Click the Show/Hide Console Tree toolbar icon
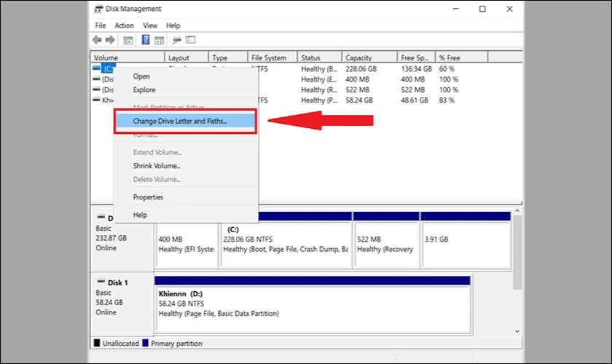 coord(128,40)
